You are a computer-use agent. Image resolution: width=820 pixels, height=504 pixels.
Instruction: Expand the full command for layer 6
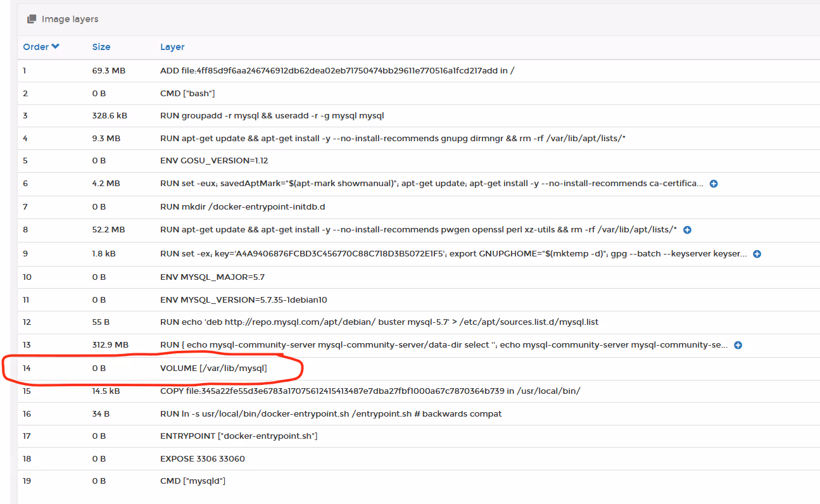pos(714,184)
